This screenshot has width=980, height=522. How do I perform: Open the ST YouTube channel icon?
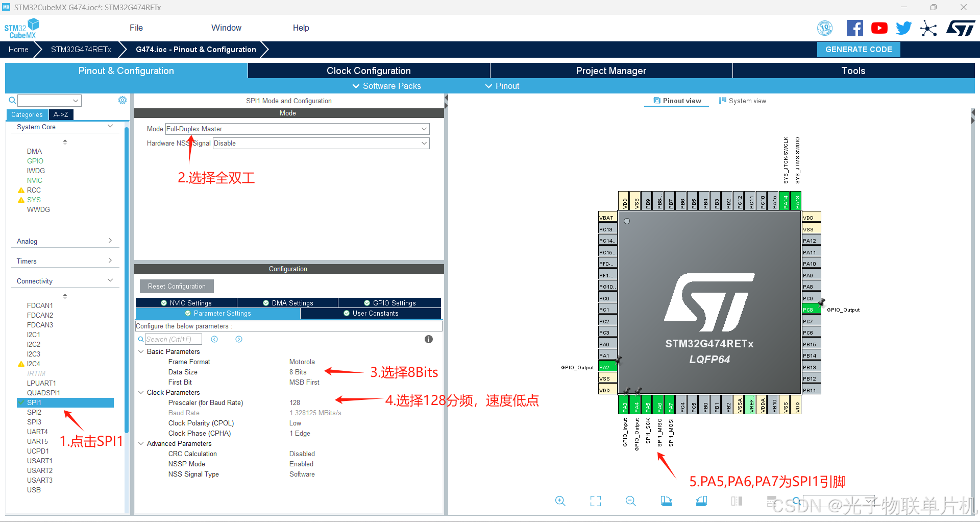click(879, 28)
